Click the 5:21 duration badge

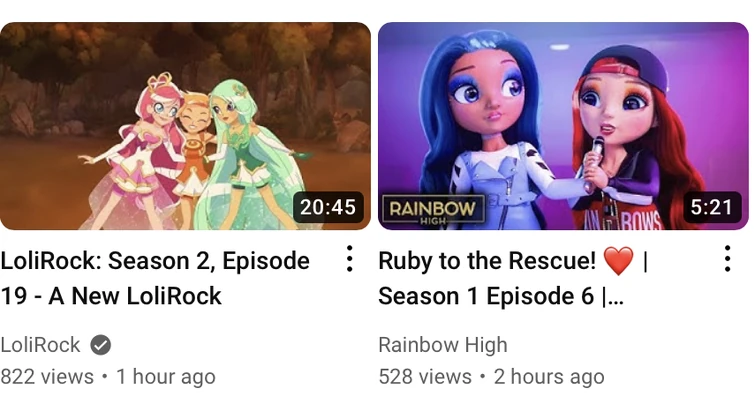coord(711,207)
